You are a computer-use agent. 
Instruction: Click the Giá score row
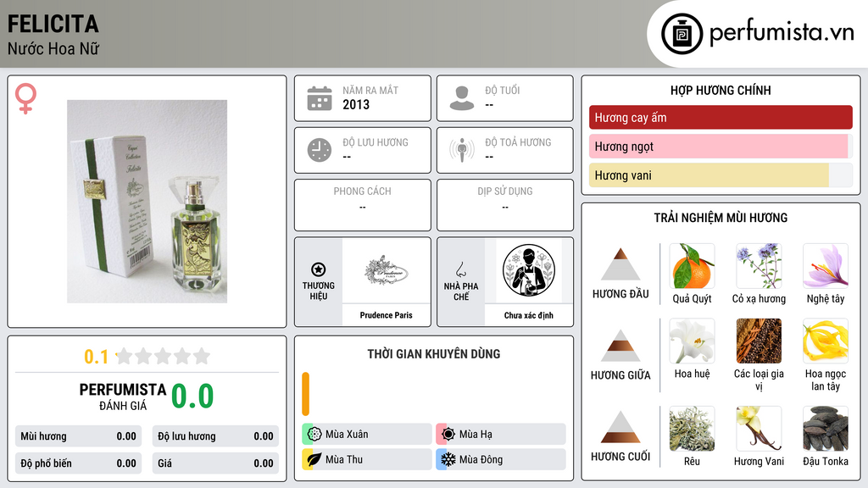click(215, 463)
